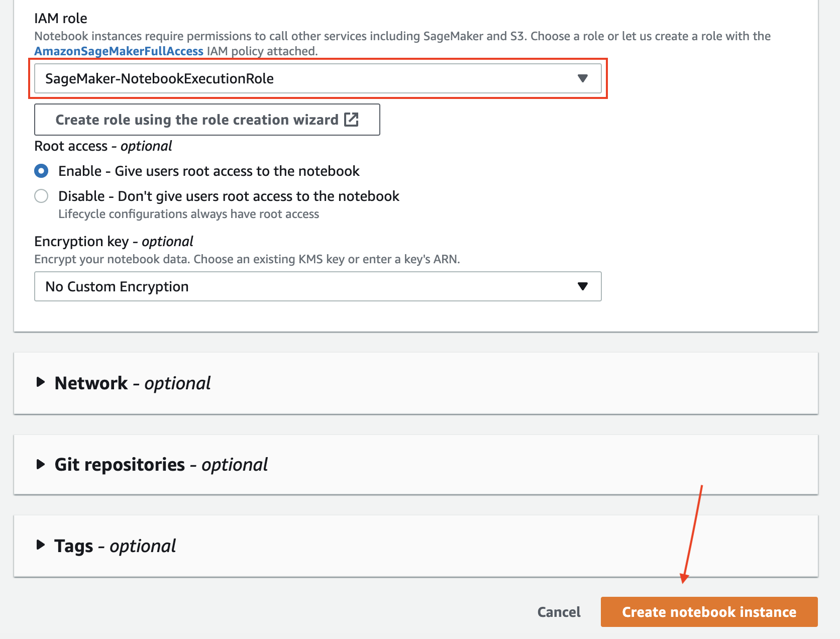Click the disclosure triangle beside Network
This screenshot has width=840, height=639.
point(41,383)
